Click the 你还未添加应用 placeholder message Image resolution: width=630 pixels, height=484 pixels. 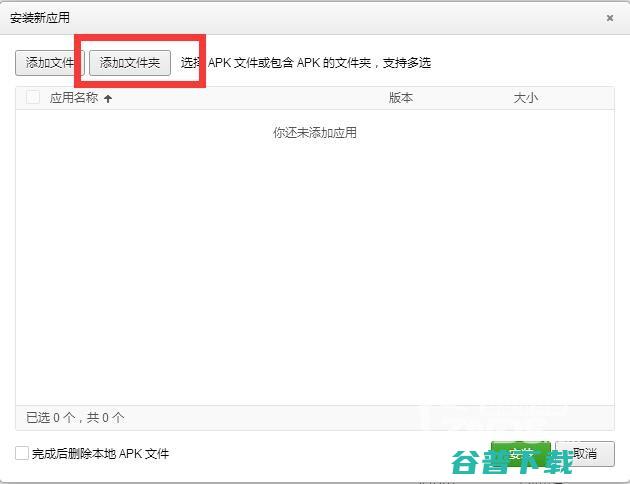[x=314, y=133]
